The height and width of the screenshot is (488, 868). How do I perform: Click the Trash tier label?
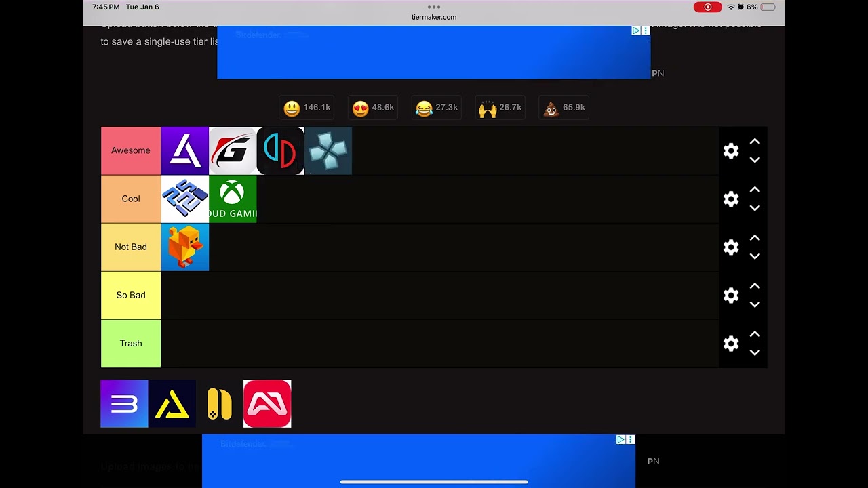coord(131,343)
